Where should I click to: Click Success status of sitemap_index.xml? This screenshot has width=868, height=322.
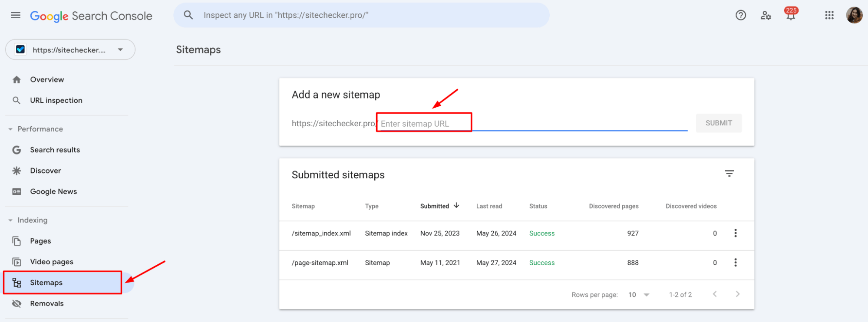click(542, 233)
